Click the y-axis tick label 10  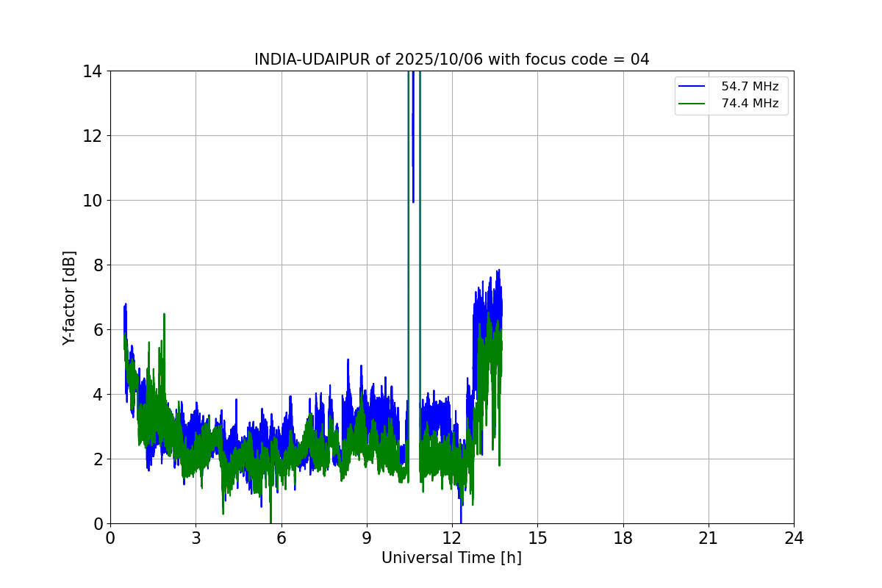92,201
